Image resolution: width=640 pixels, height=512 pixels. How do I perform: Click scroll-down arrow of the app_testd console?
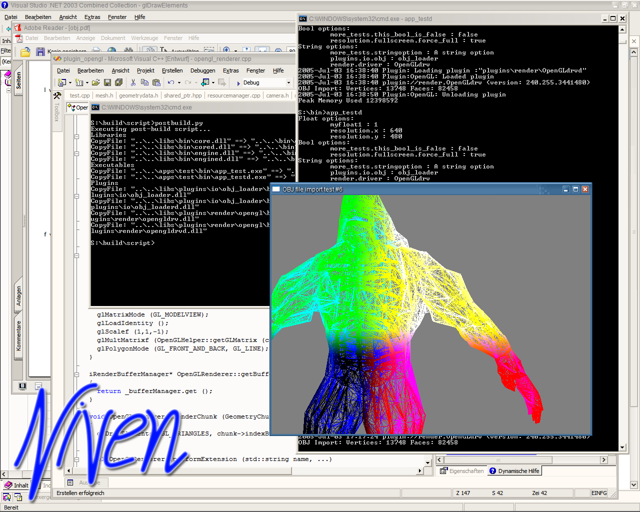click(x=622, y=447)
